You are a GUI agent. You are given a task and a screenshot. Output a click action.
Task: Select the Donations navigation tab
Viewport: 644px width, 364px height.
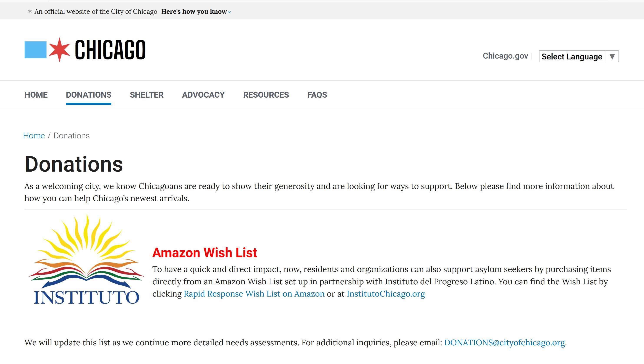click(89, 95)
